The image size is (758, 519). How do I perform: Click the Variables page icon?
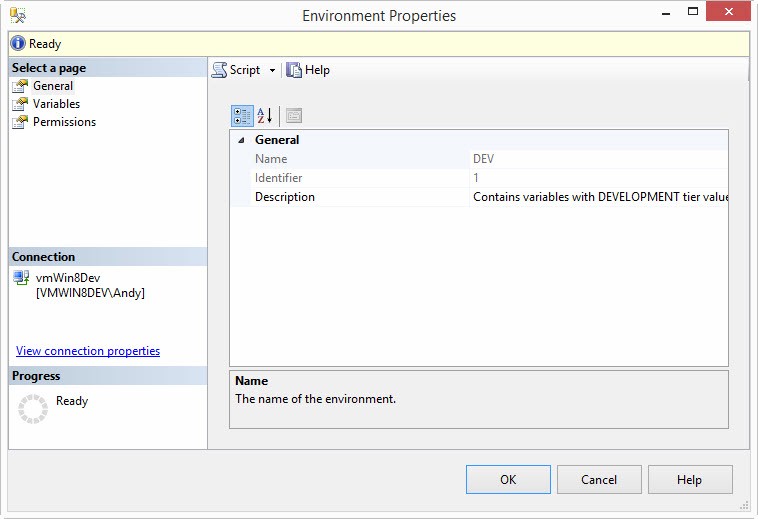[20, 104]
